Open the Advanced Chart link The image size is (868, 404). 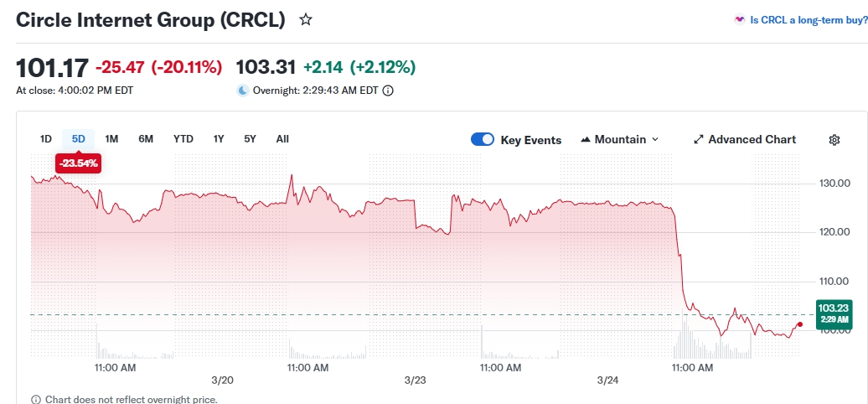(752, 140)
